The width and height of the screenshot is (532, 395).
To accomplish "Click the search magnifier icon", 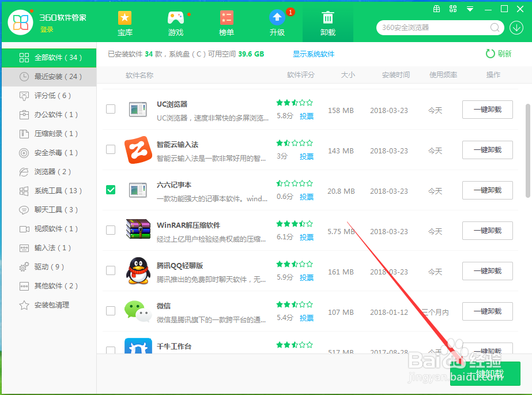I will tap(495, 28).
